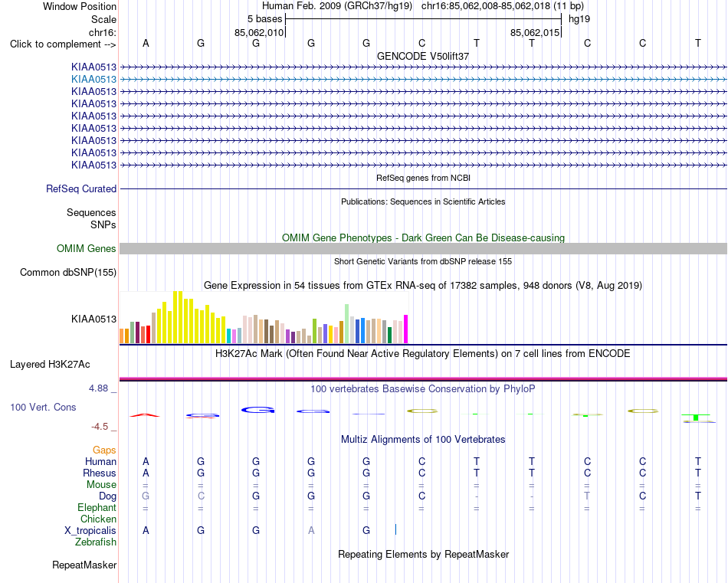Viewport: 728px width, 583px height.
Task: Click the 85,062,015 position label
Action: [x=534, y=32]
